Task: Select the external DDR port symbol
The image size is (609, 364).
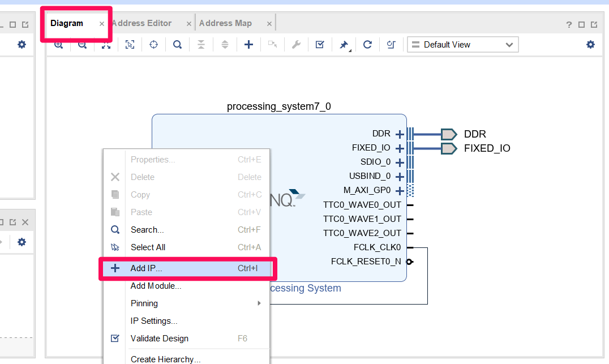Action: (x=449, y=134)
